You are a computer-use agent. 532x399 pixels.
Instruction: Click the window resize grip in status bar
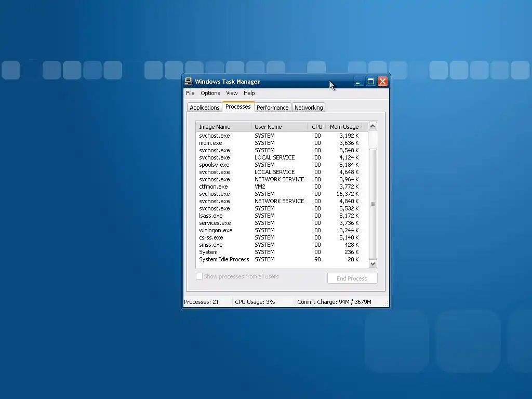(385, 303)
